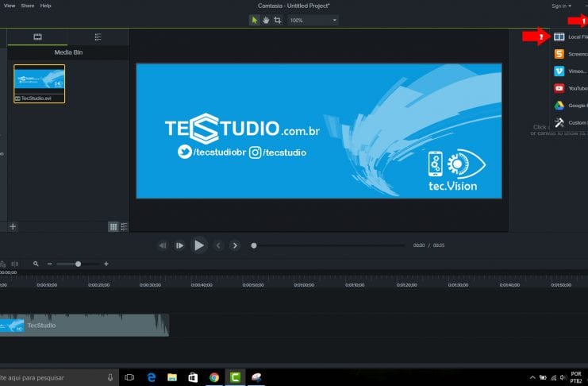This screenshot has height=386, width=588.
Task: Click the playback scrubber handle
Action: click(254, 245)
